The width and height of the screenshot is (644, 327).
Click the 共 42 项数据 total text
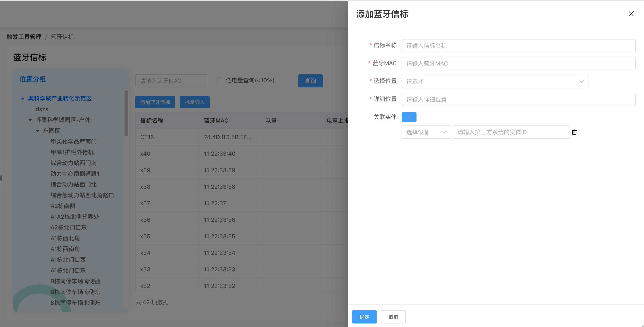click(x=152, y=302)
